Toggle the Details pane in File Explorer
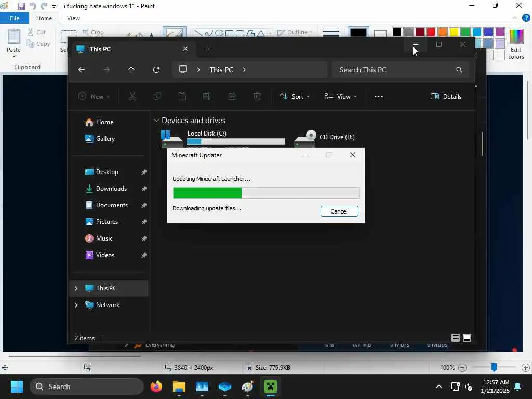 446,97
